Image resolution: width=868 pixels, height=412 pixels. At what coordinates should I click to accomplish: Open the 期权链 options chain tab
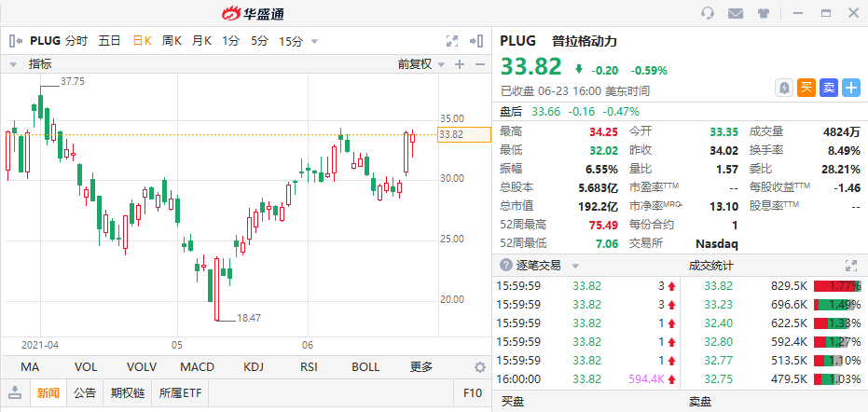pos(128,393)
